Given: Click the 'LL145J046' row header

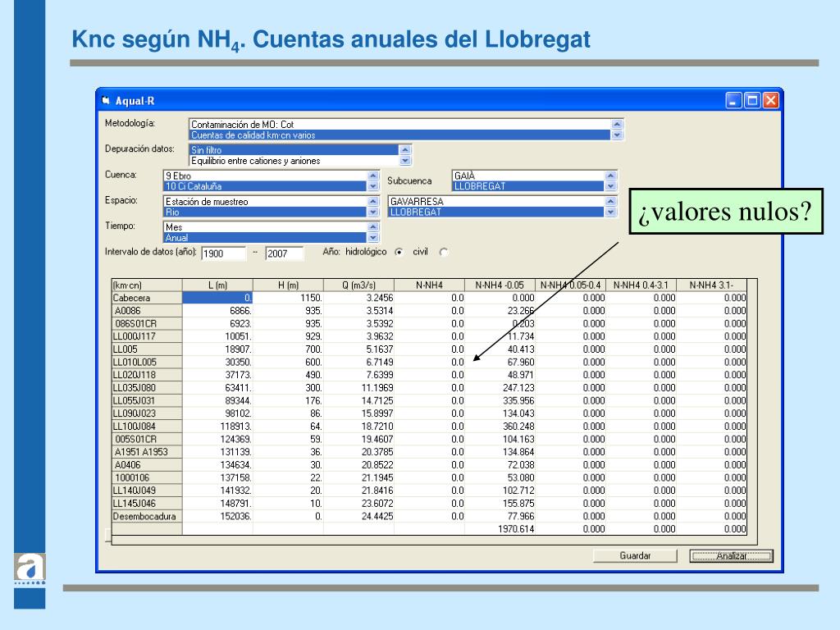Looking at the screenshot, I should tap(147, 504).
